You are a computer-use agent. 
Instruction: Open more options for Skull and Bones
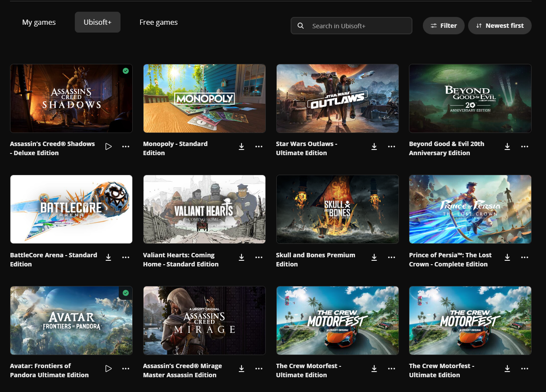click(392, 257)
